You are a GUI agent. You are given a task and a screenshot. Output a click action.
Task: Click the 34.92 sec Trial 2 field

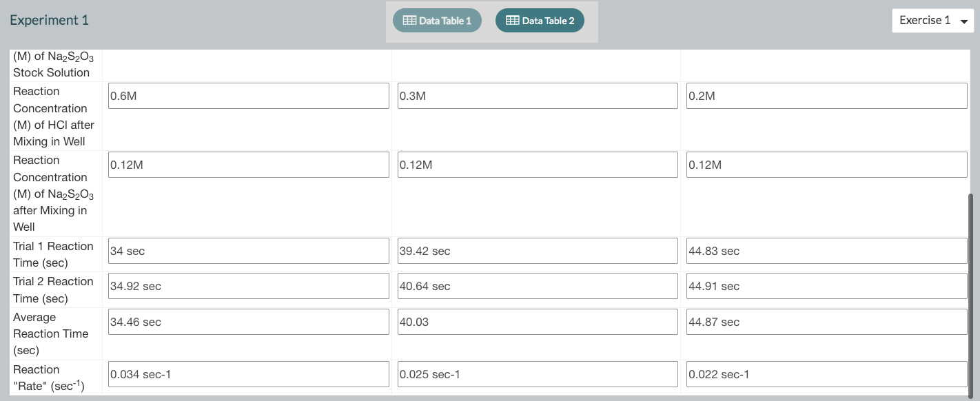(248, 286)
